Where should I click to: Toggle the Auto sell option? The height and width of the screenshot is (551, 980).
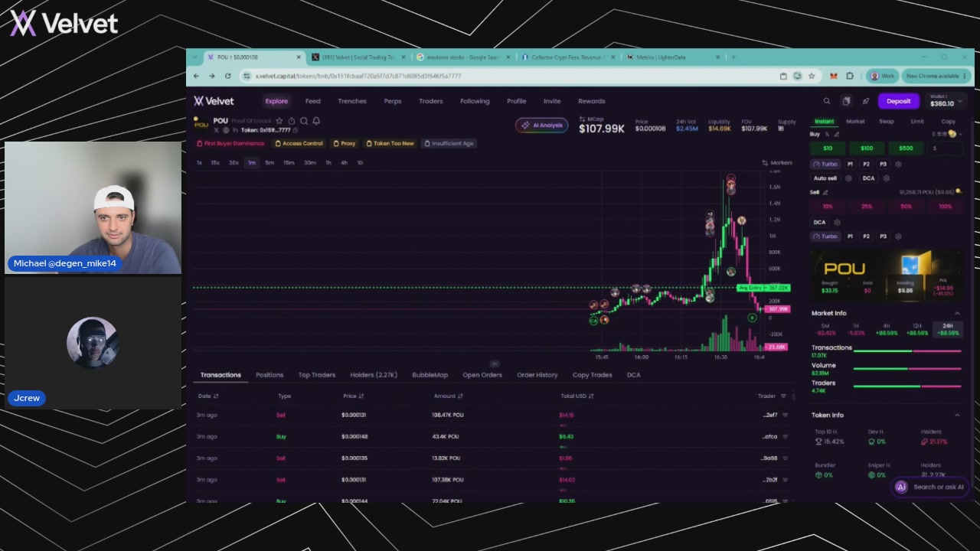tap(825, 178)
